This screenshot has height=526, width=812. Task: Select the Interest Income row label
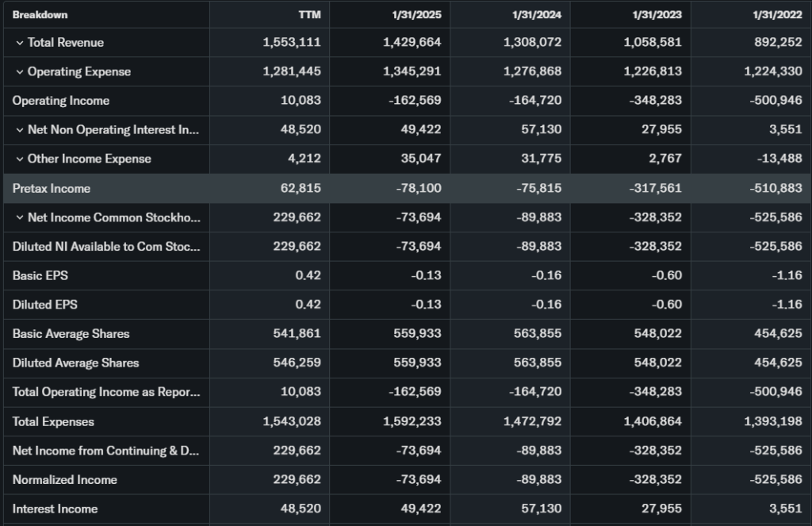[x=55, y=509]
